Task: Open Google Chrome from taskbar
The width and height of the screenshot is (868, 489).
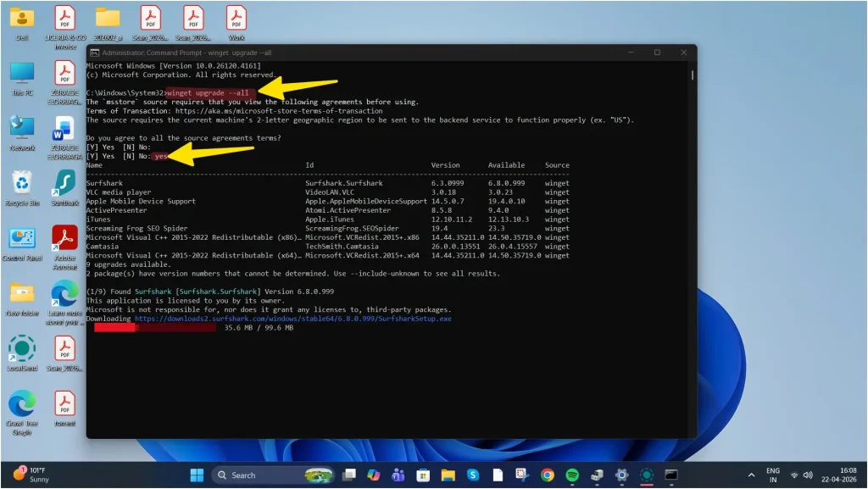Action: coord(548,475)
